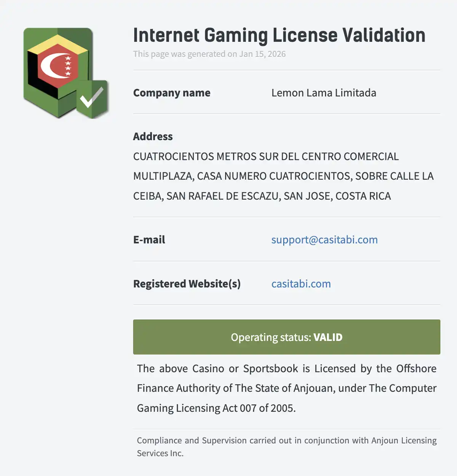Click the Address label

pos(153,137)
